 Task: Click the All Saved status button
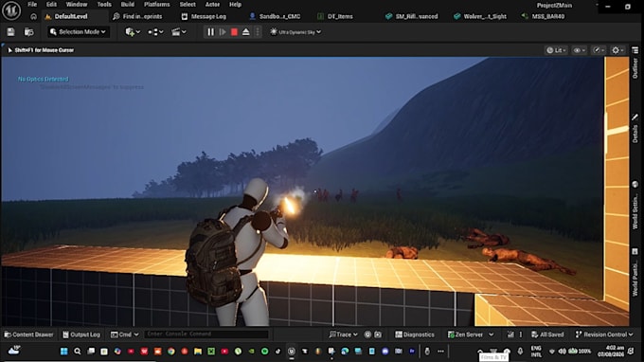pyautogui.click(x=547, y=335)
